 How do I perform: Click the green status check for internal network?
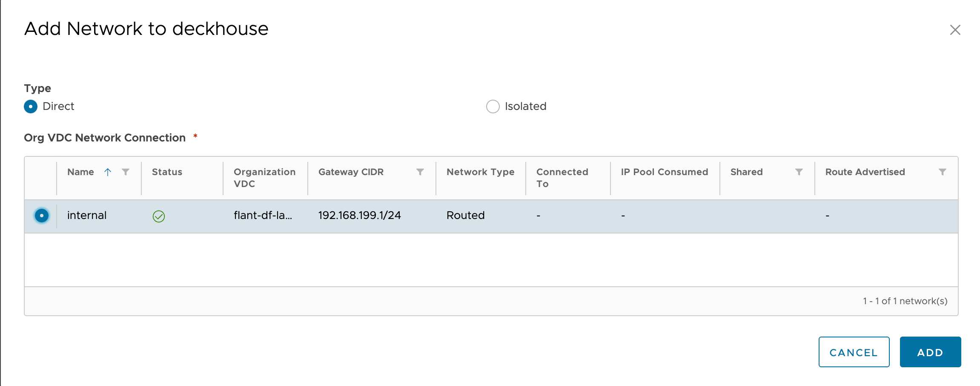[x=158, y=216]
